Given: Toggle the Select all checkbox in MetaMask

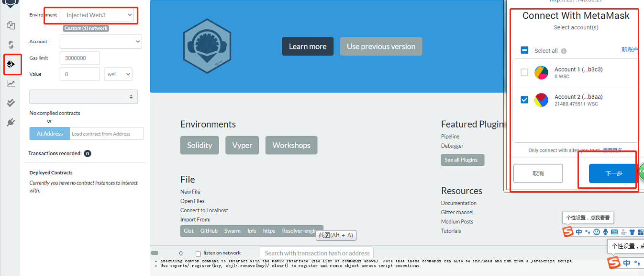Looking at the screenshot, I should click(x=524, y=50).
